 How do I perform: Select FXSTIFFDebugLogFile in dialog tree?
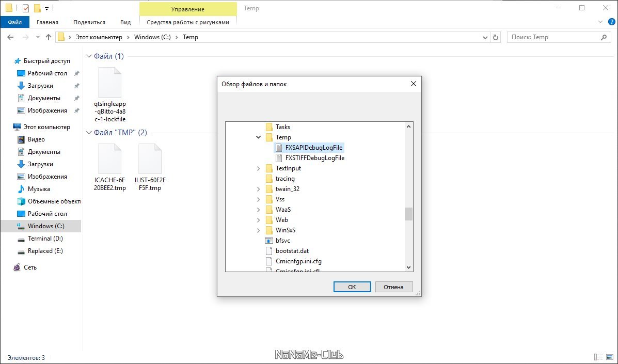coord(314,158)
